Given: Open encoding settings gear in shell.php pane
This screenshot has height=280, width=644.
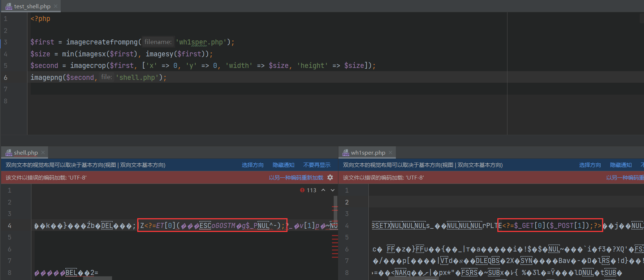Looking at the screenshot, I should 330,177.
